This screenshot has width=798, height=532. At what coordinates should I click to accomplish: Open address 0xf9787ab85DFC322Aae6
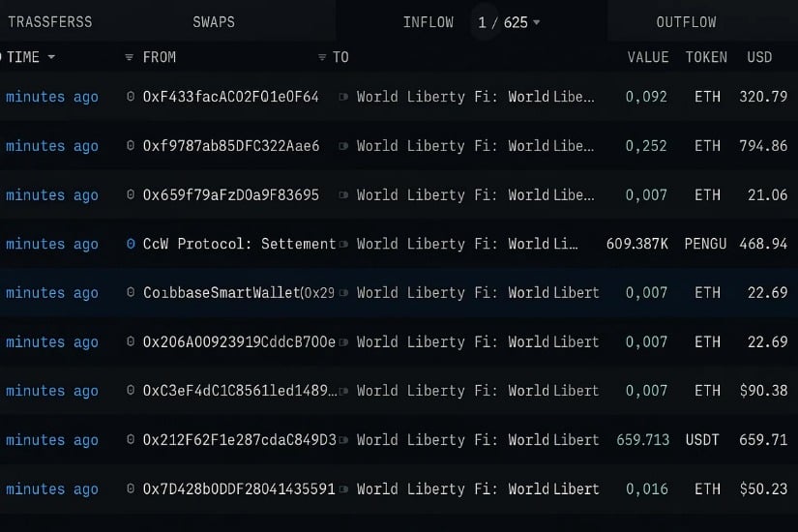230,146
